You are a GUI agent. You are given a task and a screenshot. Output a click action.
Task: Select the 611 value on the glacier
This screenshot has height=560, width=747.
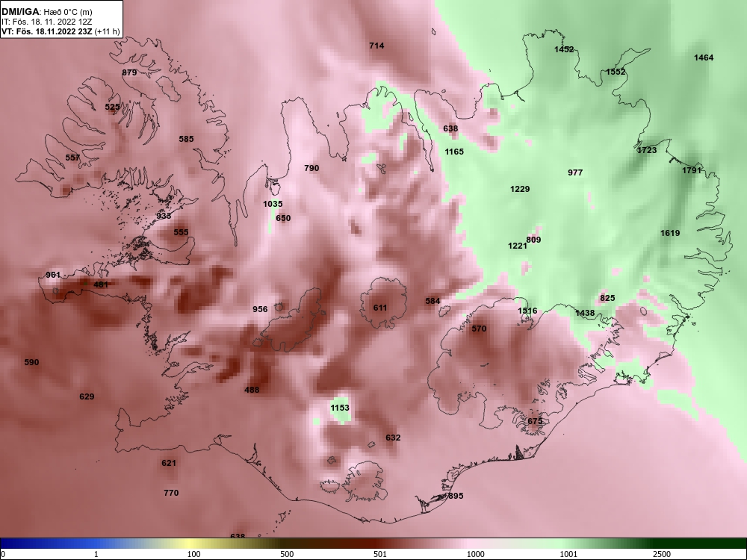click(x=380, y=308)
